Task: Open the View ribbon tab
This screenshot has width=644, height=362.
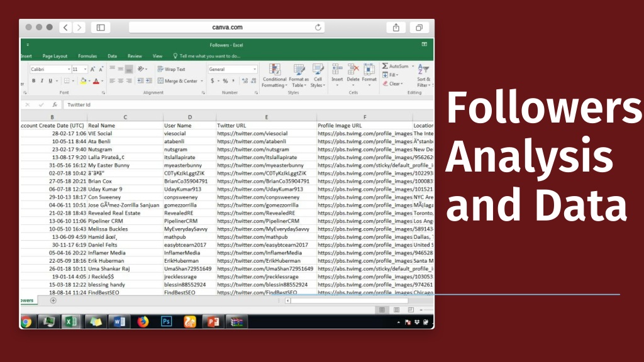Action: click(157, 56)
